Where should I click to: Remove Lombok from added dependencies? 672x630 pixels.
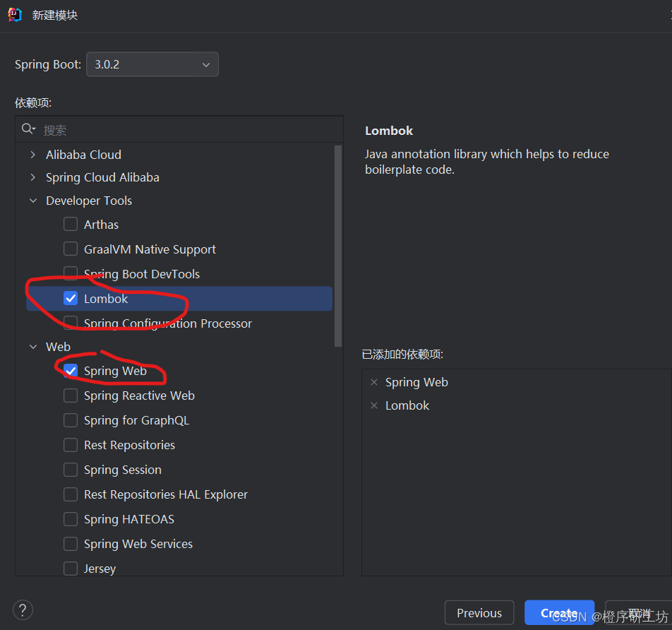374,405
